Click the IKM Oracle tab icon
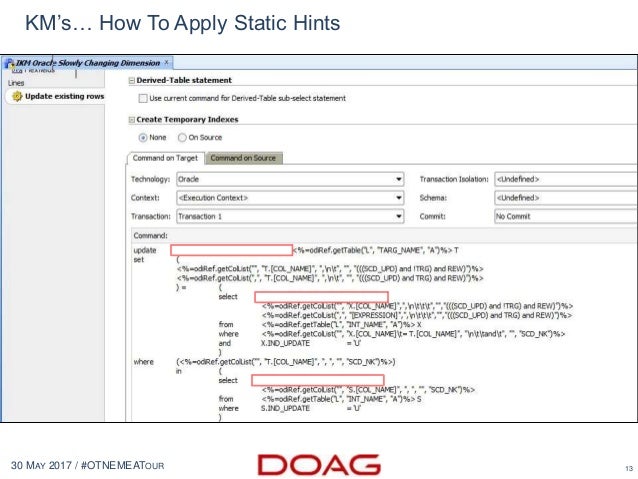Image resolution: width=638 pixels, height=479 pixels. coord(9,63)
